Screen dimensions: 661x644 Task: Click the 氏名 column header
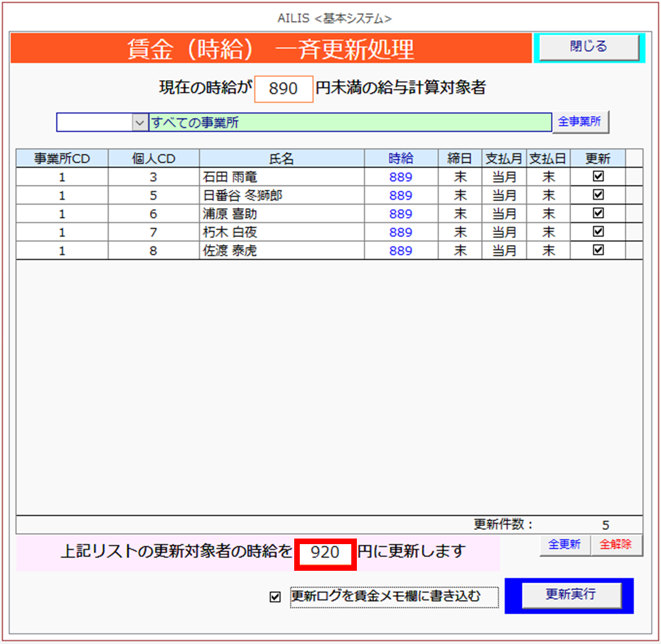[x=281, y=159]
